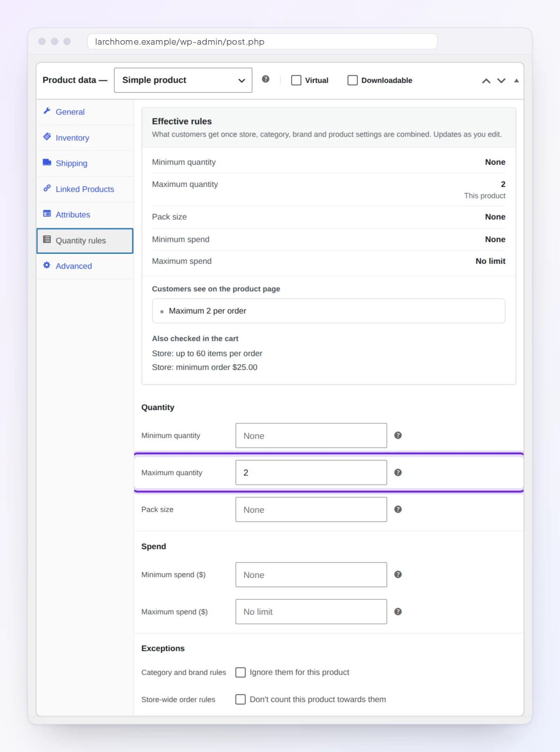Click the Maximum spend ($) input field
560x752 pixels.
[311, 612]
